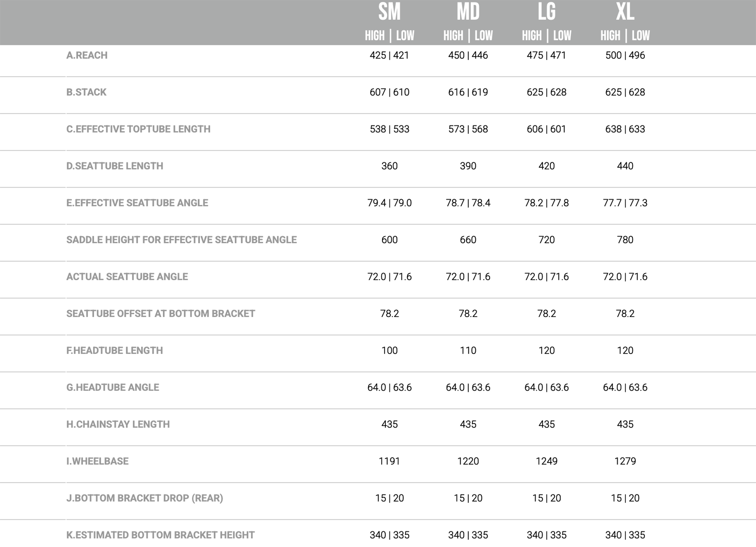Viewport: 756px width, 547px height.
Task: Click the H.CHAINSTAY LENGTH row label
Action: 118,424
